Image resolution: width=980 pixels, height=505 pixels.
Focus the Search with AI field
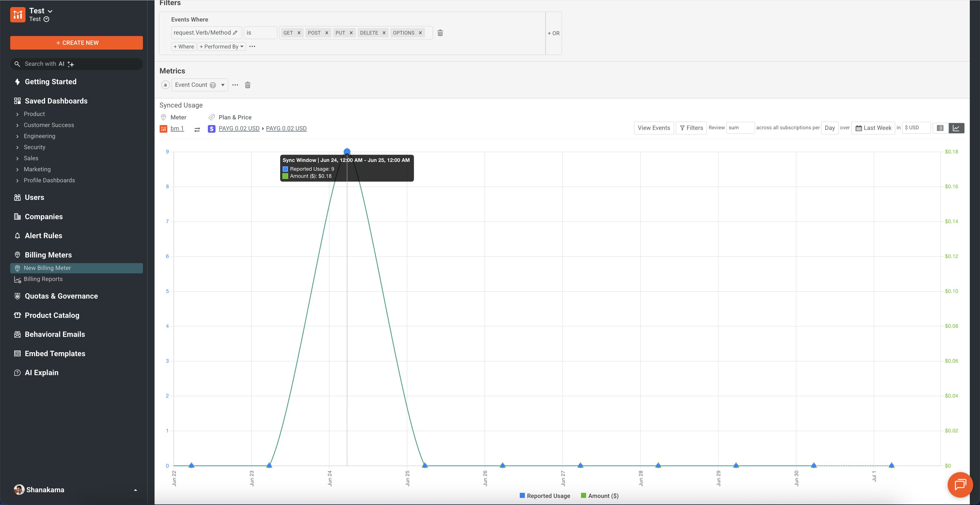[x=77, y=64]
